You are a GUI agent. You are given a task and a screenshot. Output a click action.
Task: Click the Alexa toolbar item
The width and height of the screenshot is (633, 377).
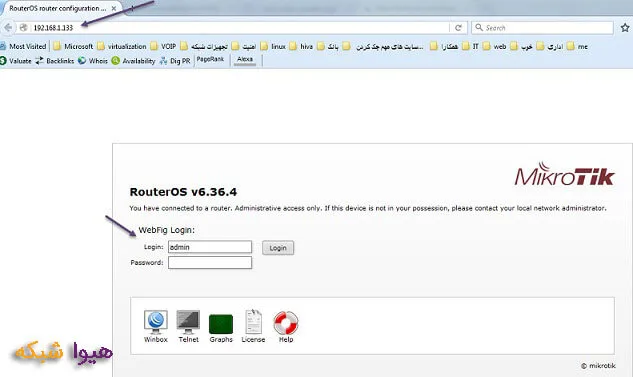[x=245, y=59]
